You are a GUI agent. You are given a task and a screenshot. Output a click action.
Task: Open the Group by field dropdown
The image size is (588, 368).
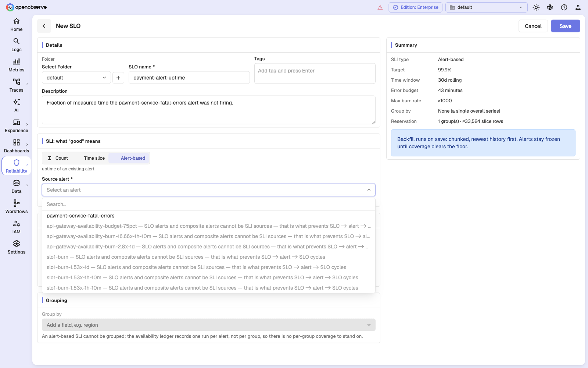coord(209,325)
